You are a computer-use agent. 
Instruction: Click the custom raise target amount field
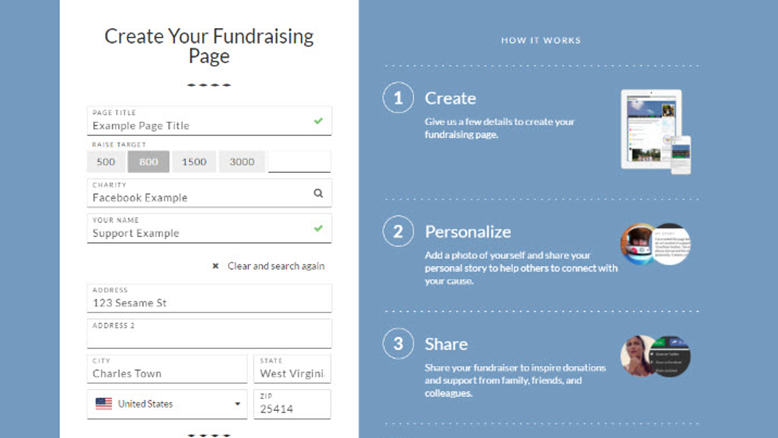[299, 162]
